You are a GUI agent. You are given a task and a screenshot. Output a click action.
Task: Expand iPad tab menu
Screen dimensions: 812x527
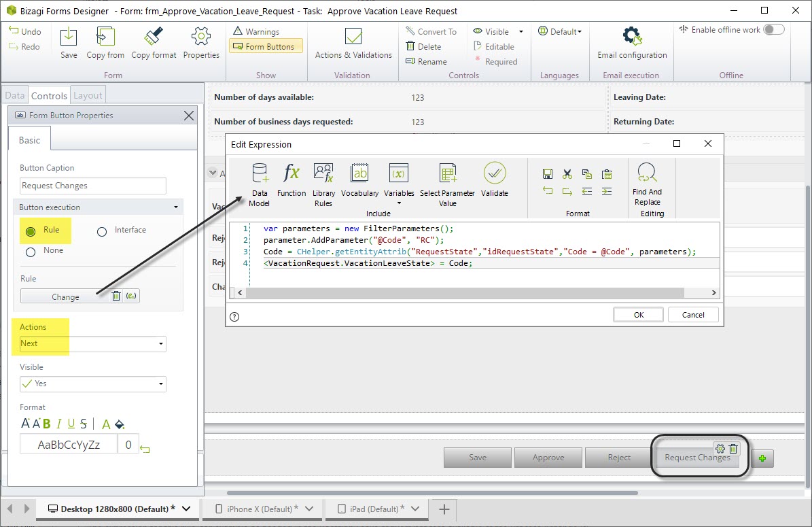pyautogui.click(x=414, y=509)
